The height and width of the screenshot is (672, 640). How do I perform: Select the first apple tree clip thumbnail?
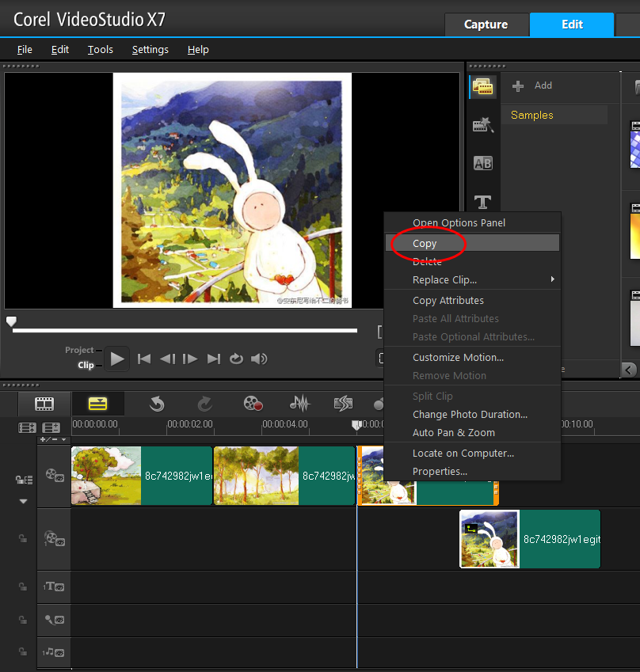(x=106, y=475)
